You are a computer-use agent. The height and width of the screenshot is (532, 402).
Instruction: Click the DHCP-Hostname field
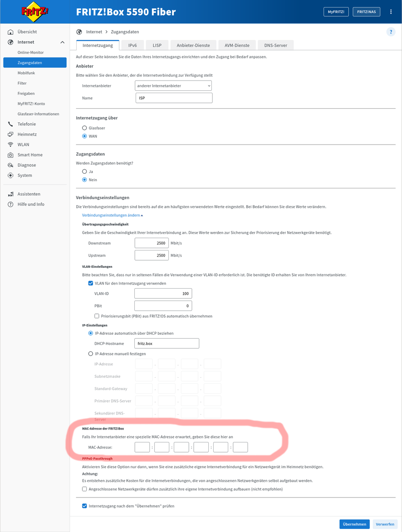167,343
